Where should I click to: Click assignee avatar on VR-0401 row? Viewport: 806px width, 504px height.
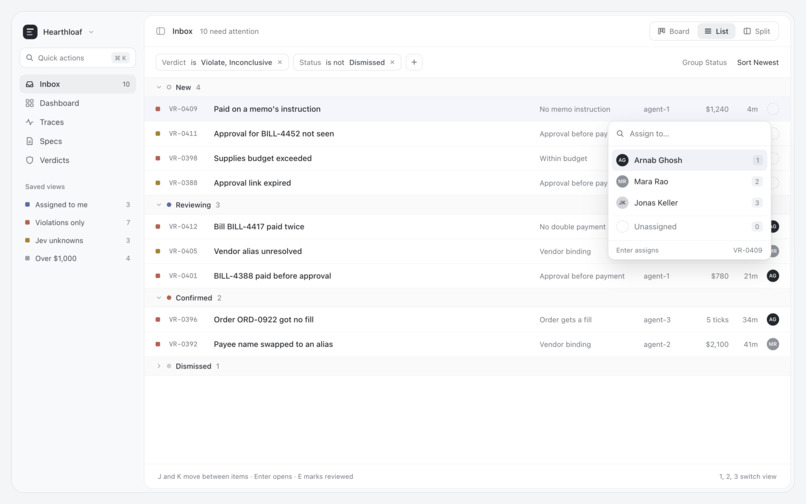point(773,276)
